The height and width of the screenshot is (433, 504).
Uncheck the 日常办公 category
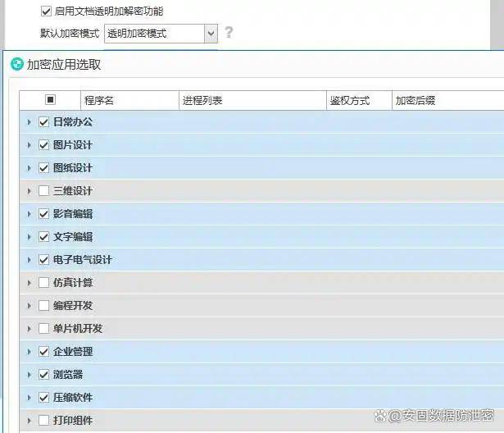[44, 122]
